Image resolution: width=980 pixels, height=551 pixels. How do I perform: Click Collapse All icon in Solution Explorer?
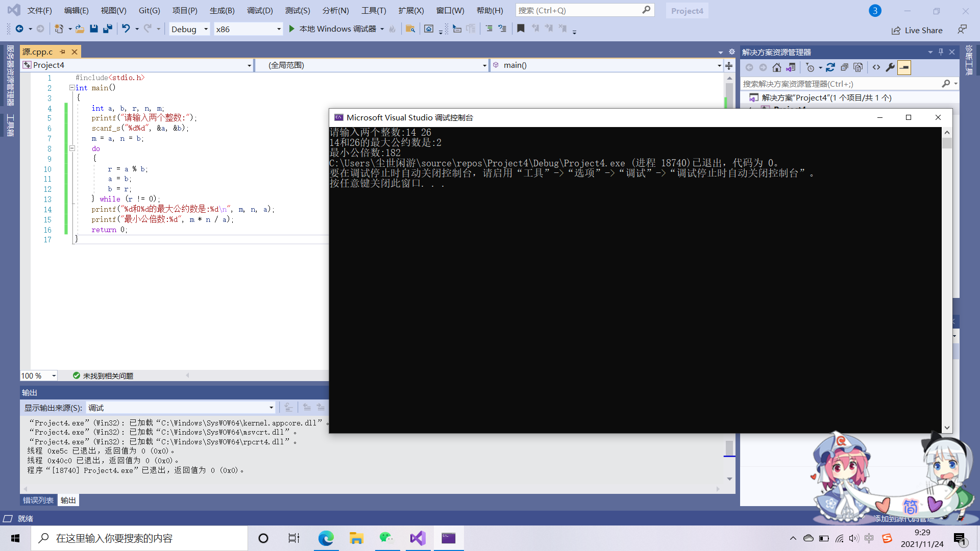tap(844, 67)
